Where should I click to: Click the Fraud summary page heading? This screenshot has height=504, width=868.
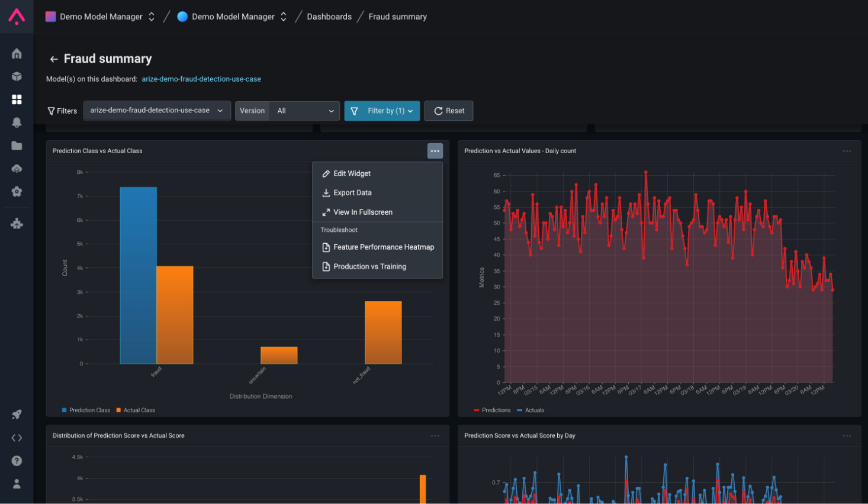click(108, 59)
